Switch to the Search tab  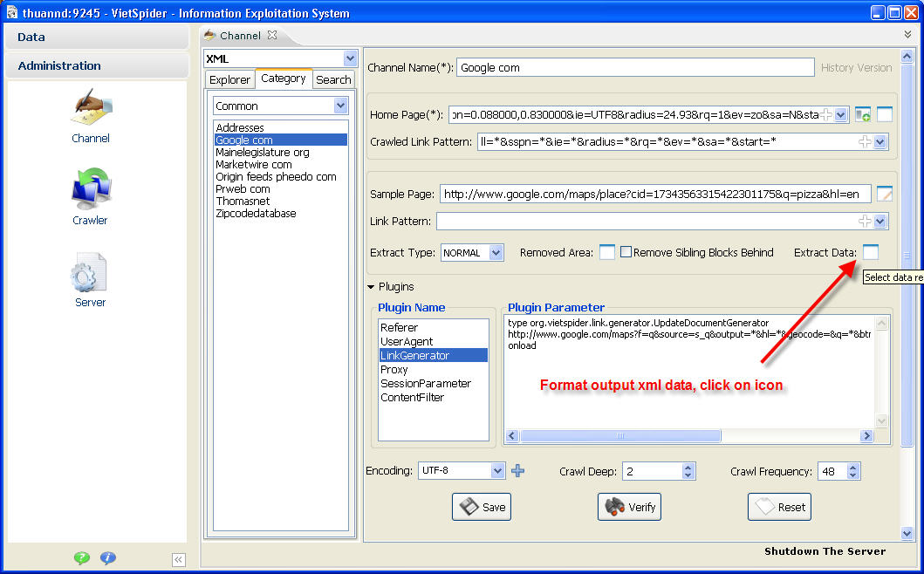click(x=333, y=79)
